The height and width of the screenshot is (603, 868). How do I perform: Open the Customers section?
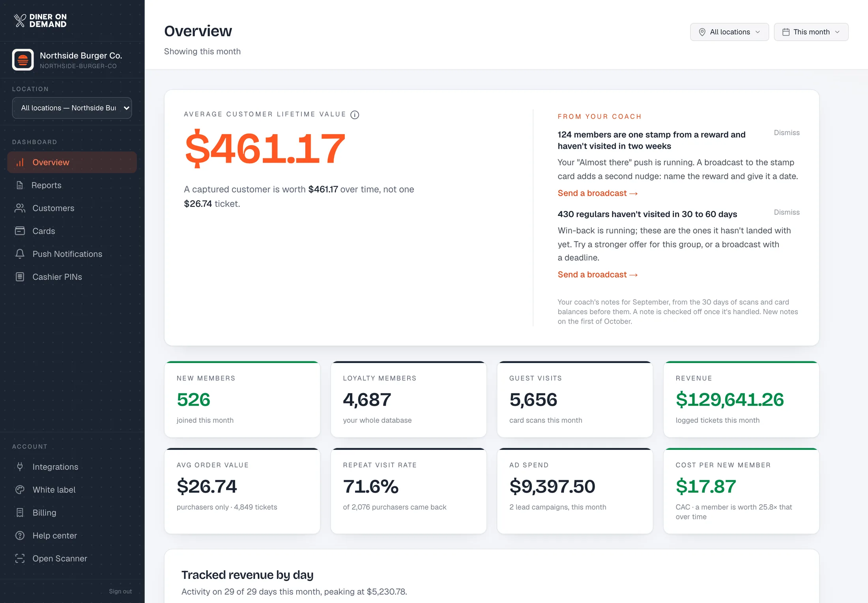72,208
